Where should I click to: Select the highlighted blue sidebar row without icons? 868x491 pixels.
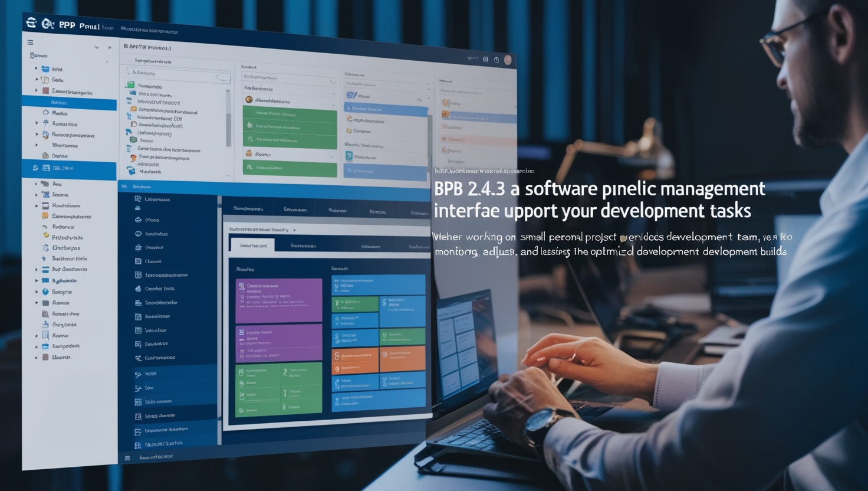pyautogui.click(x=69, y=103)
